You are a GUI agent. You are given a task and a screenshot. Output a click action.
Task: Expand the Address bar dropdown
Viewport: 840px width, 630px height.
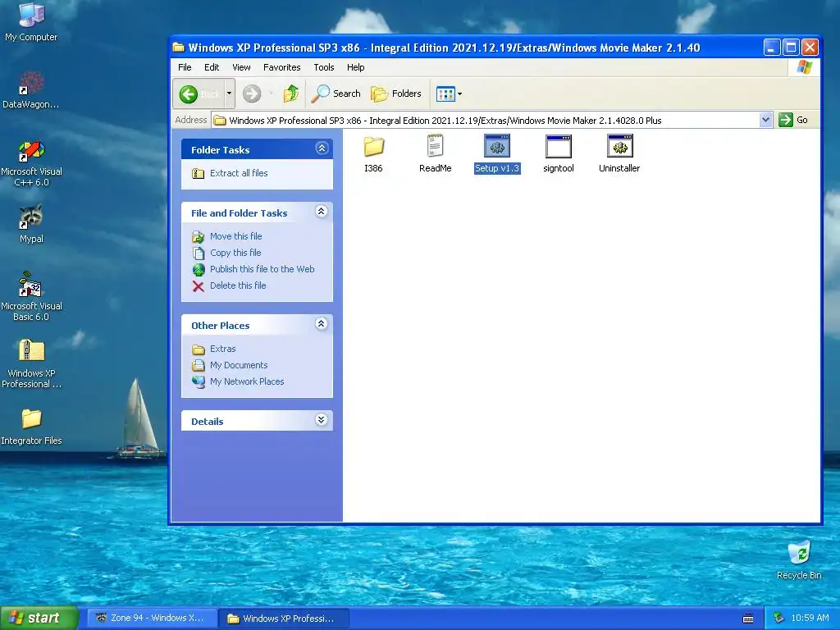[x=765, y=120]
